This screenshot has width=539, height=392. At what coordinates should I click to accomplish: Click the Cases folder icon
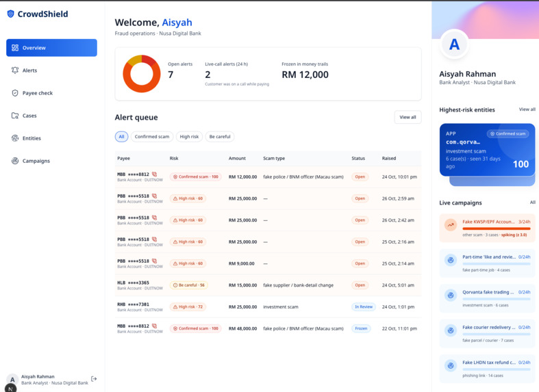15,116
